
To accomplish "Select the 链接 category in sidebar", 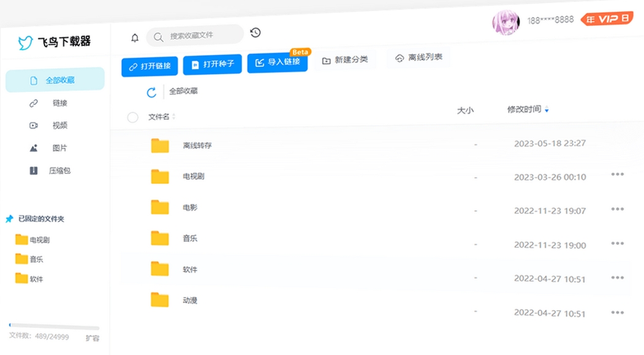I will pos(59,103).
